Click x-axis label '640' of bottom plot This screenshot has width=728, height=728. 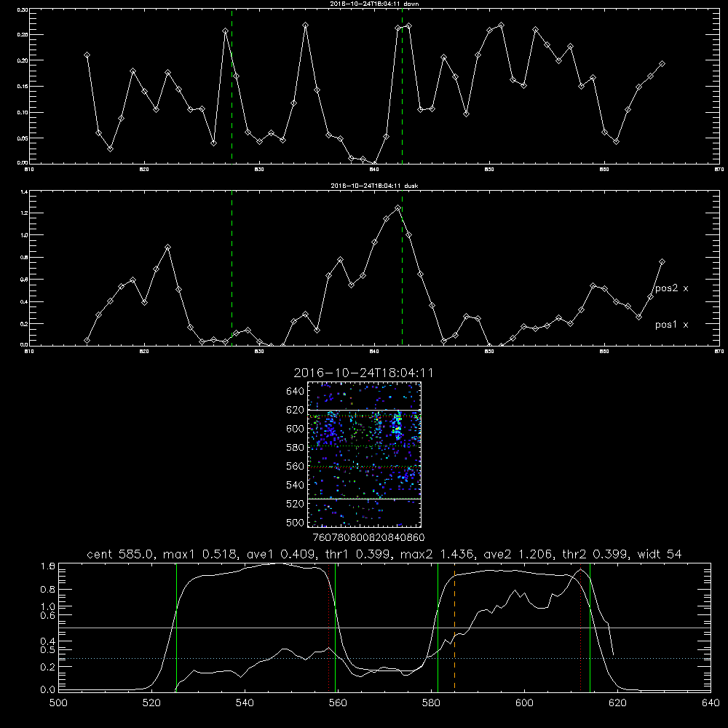[711, 703]
